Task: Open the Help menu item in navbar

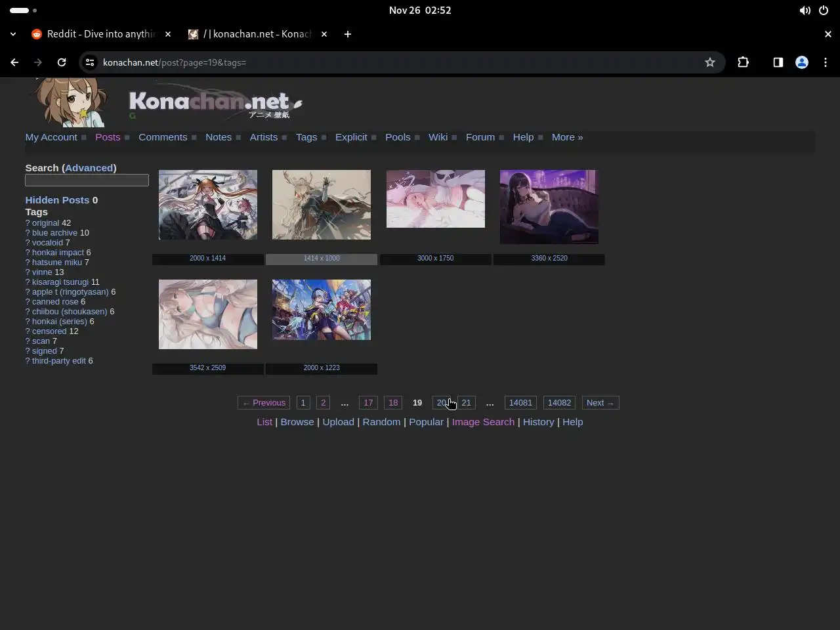Action: [x=523, y=137]
